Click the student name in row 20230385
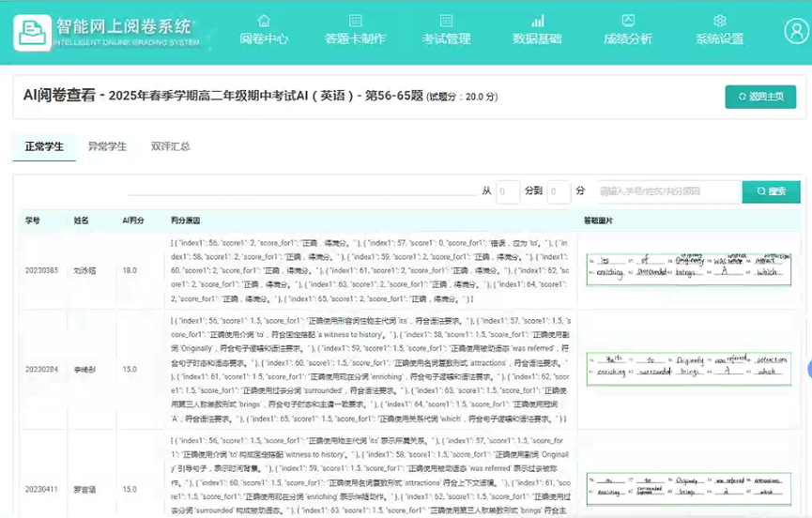The height and width of the screenshot is (518, 812). click(84, 270)
